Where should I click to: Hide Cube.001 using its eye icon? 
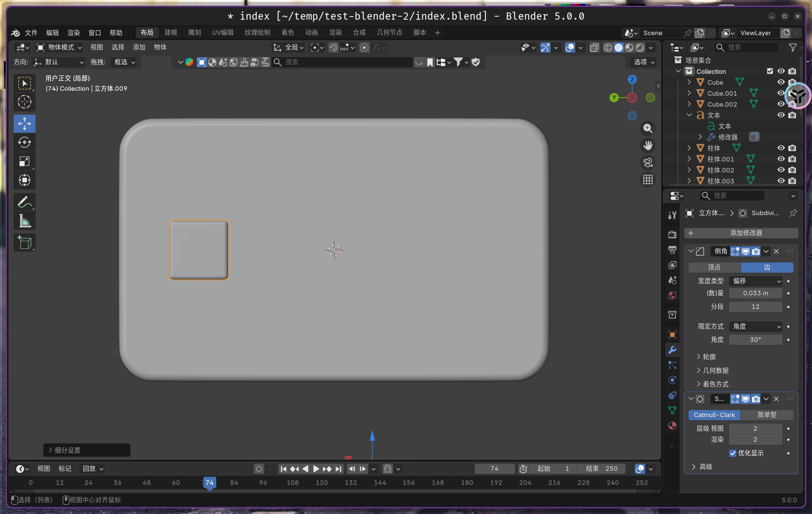tap(781, 93)
